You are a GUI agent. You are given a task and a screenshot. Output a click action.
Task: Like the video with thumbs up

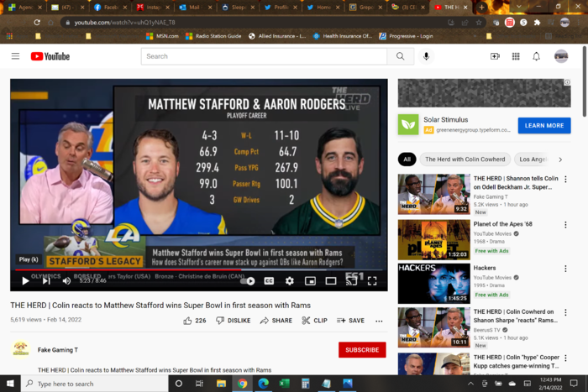(195, 321)
